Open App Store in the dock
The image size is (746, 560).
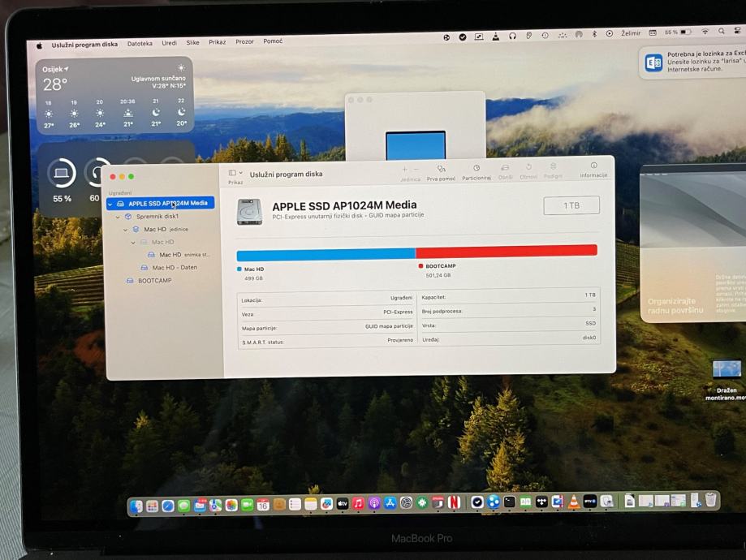390,502
